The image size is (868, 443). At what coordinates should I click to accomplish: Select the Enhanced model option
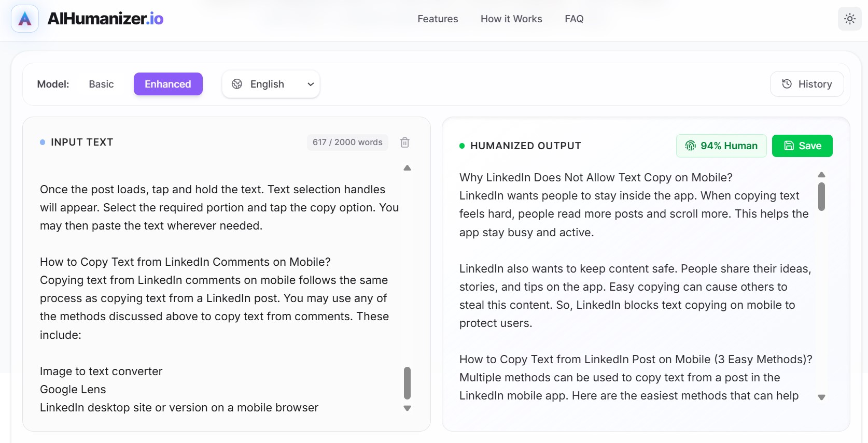coord(168,84)
